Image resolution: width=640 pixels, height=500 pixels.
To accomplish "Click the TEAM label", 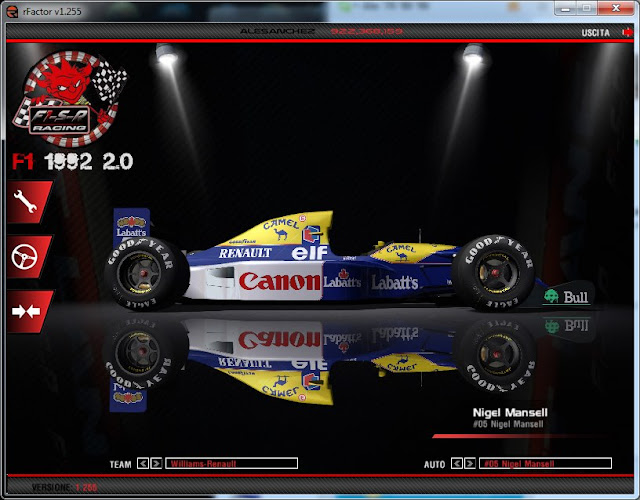I will [x=120, y=464].
